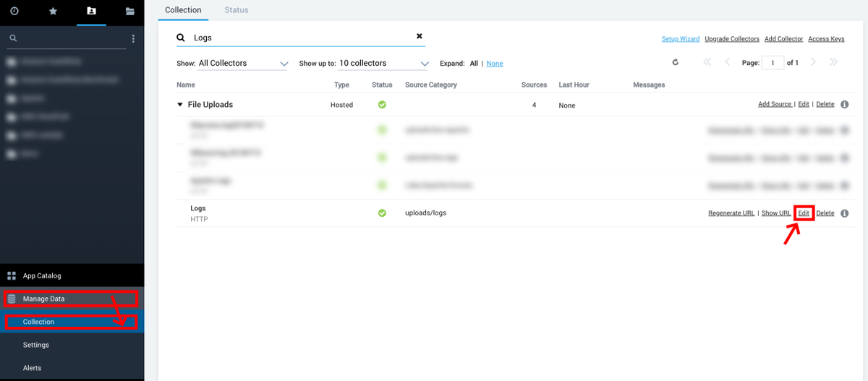The image size is (868, 381).
Task: Open the Access Keys link
Action: click(x=826, y=39)
